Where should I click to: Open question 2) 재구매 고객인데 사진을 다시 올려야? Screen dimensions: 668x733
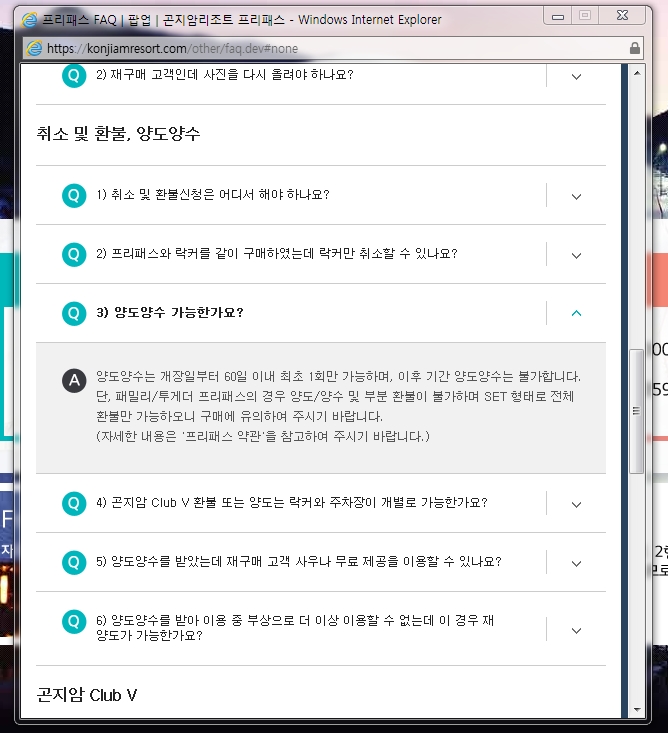pyautogui.click(x=225, y=75)
